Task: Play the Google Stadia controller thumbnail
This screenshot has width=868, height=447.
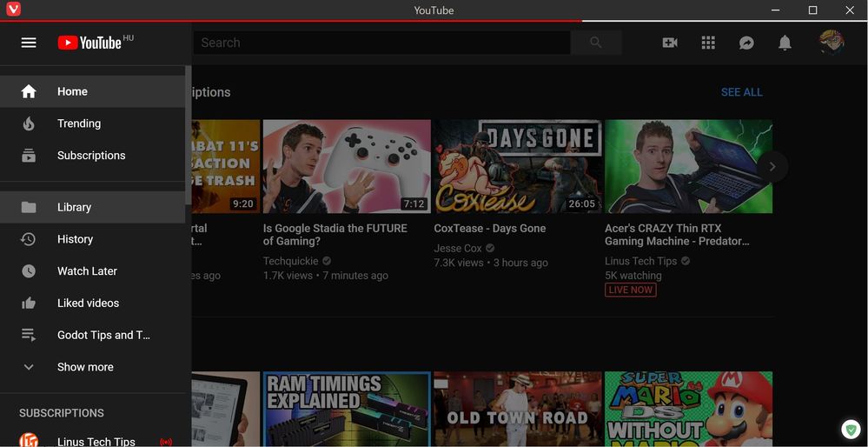Action: pyautogui.click(x=347, y=166)
